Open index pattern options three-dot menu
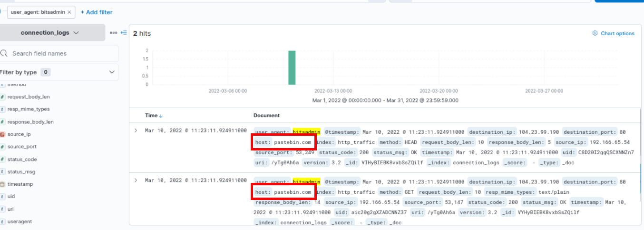644x230 pixels. 113,33
